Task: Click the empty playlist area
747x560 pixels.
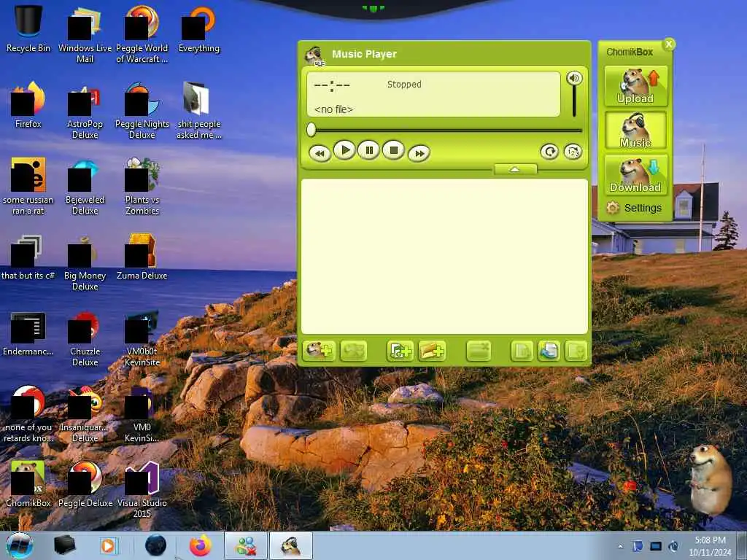Action: tap(444, 256)
